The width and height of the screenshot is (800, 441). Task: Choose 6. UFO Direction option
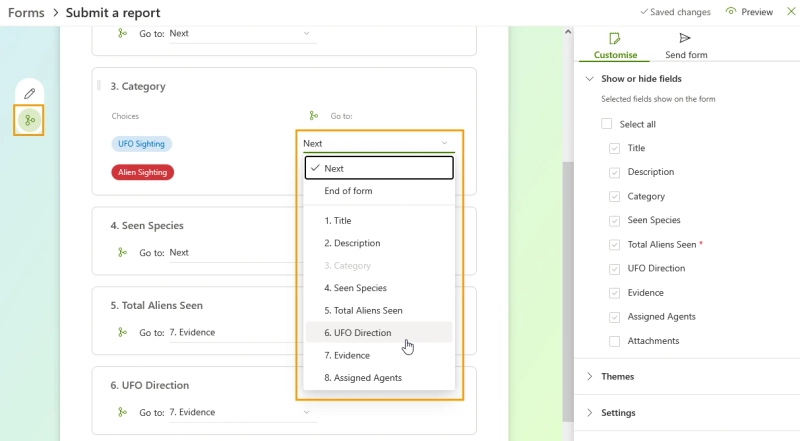[x=379, y=333]
